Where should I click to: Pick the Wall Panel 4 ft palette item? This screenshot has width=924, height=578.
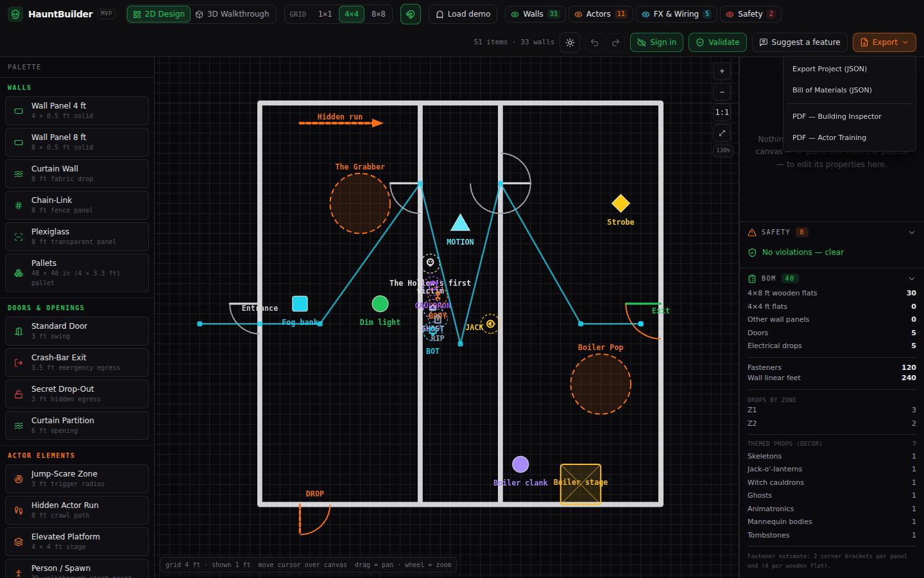[77, 110]
